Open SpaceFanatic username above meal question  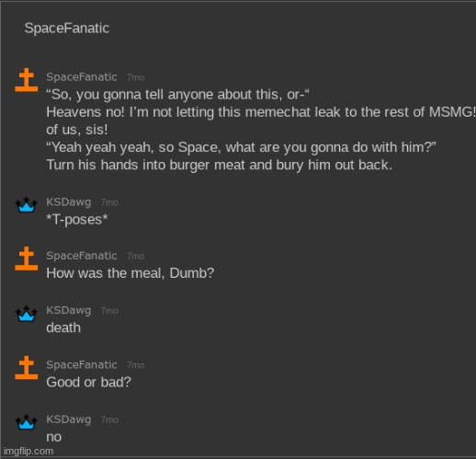[82, 256]
